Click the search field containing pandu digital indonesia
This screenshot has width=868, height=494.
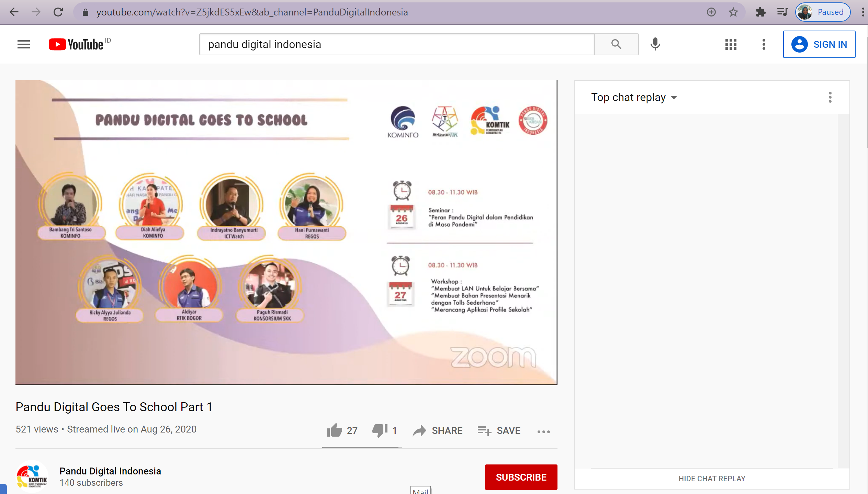(397, 44)
